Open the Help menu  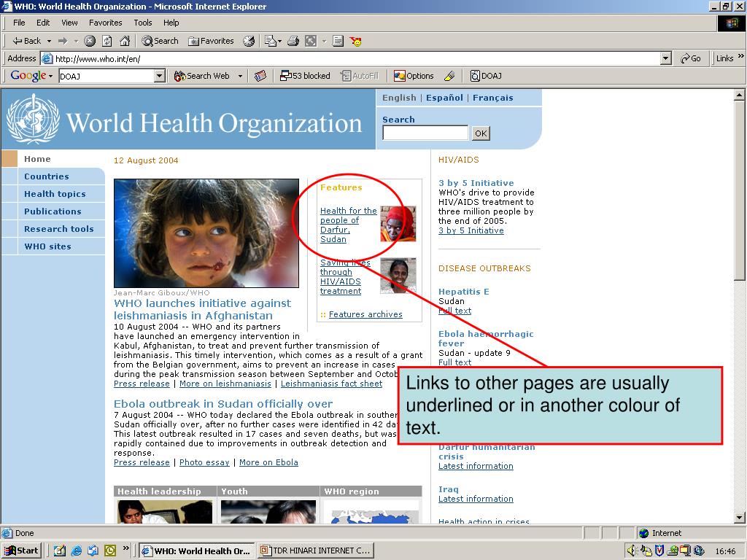(x=171, y=23)
